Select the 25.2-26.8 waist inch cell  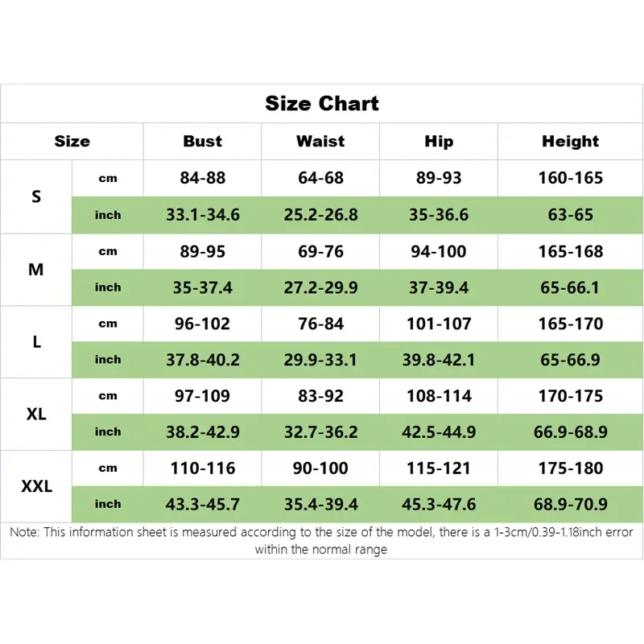pos(320,215)
